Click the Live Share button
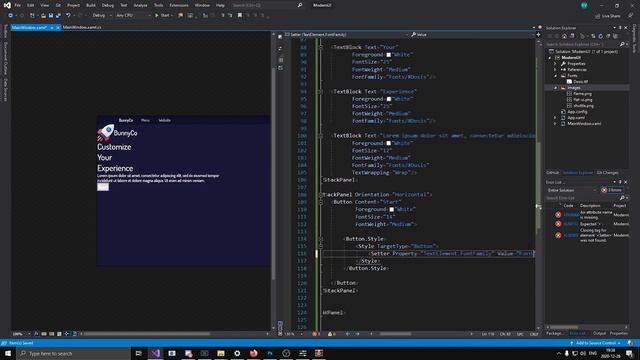 (608, 16)
